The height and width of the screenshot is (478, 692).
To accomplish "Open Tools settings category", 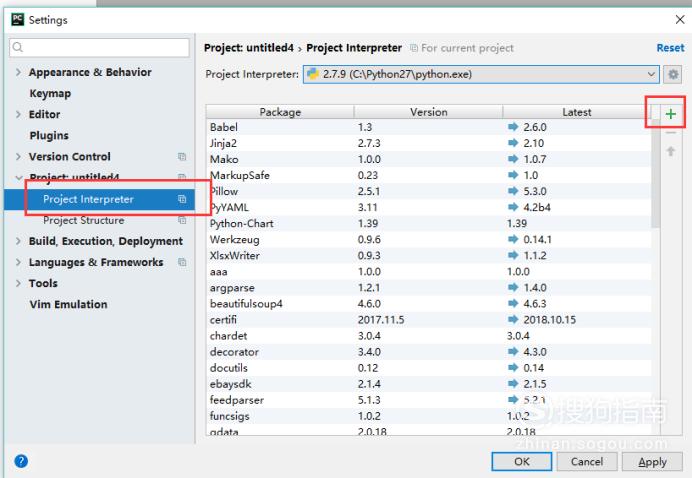I will [x=43, y=283].
